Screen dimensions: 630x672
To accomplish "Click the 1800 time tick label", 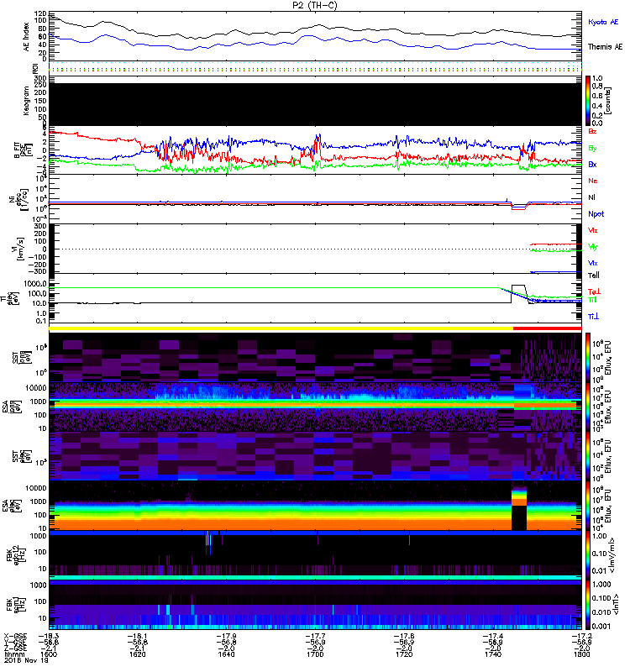I will point(581,654).
